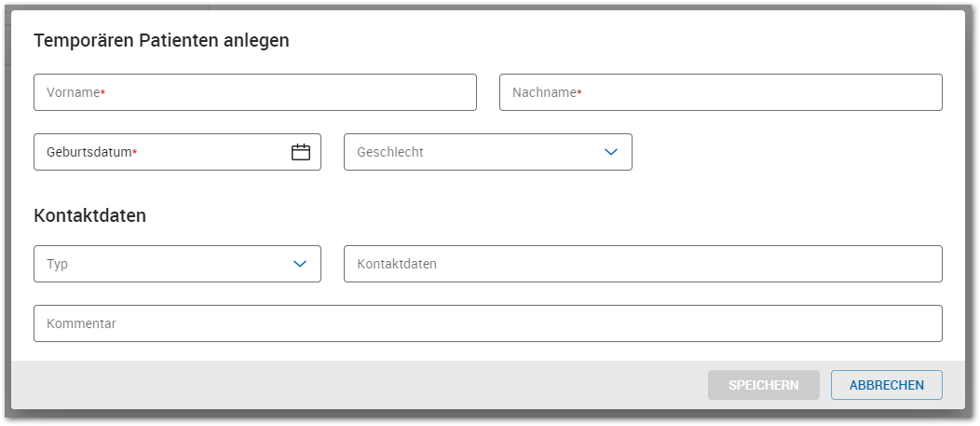Click ABBRECHEN to cancel the dialog
Screen dimensions: 980x426
point(886,385)
